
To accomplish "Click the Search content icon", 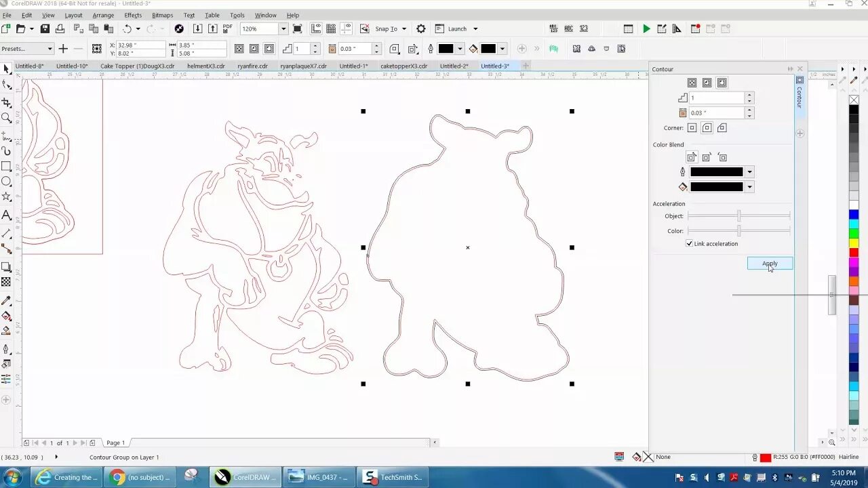I will pos(179,28).
